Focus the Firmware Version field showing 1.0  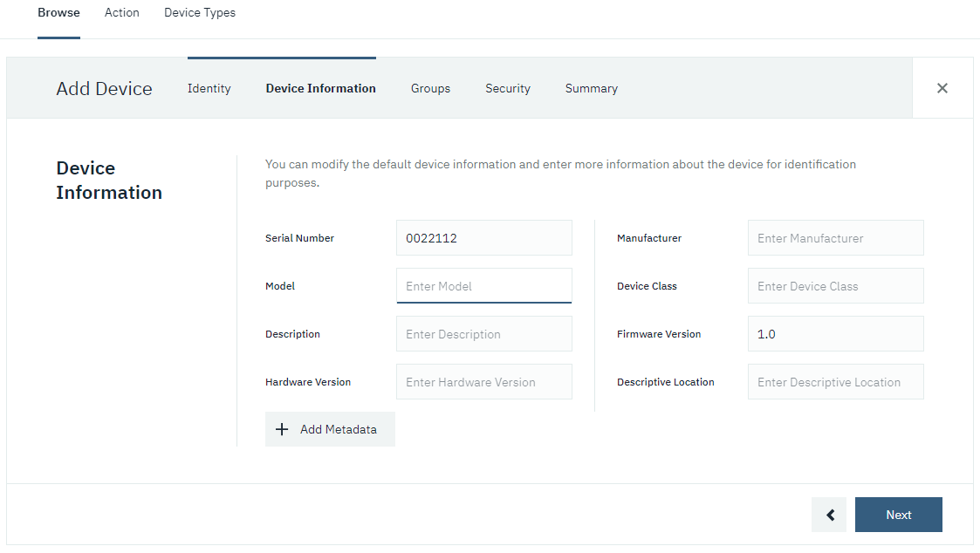(x=835, y=333)
